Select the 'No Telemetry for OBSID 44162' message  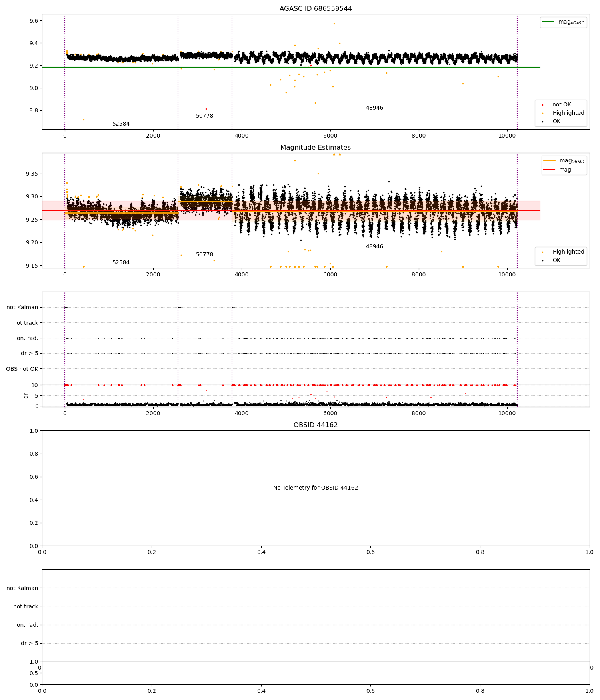[x=316, y=488]
